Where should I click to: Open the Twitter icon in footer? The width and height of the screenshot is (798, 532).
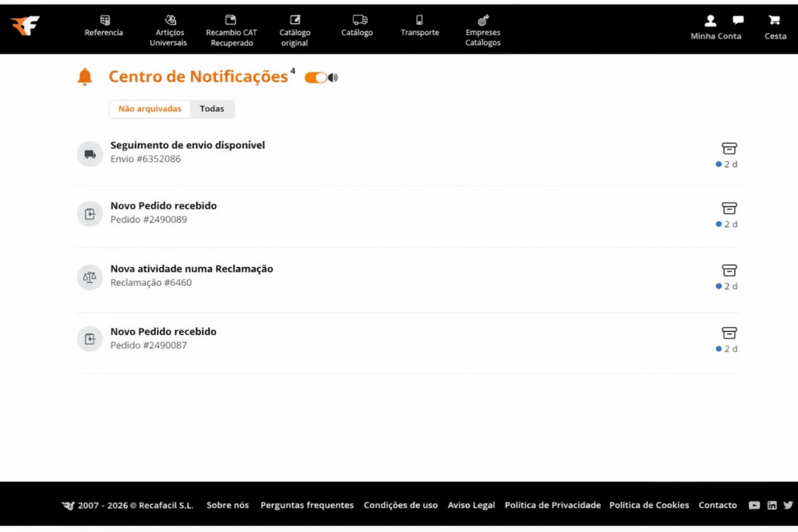788,506
